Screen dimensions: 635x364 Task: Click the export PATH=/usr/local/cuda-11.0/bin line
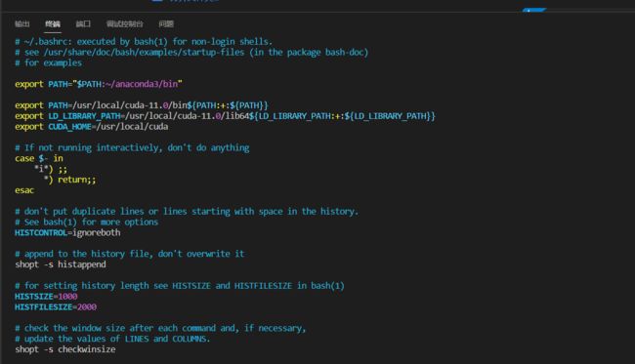coord(142,105)
